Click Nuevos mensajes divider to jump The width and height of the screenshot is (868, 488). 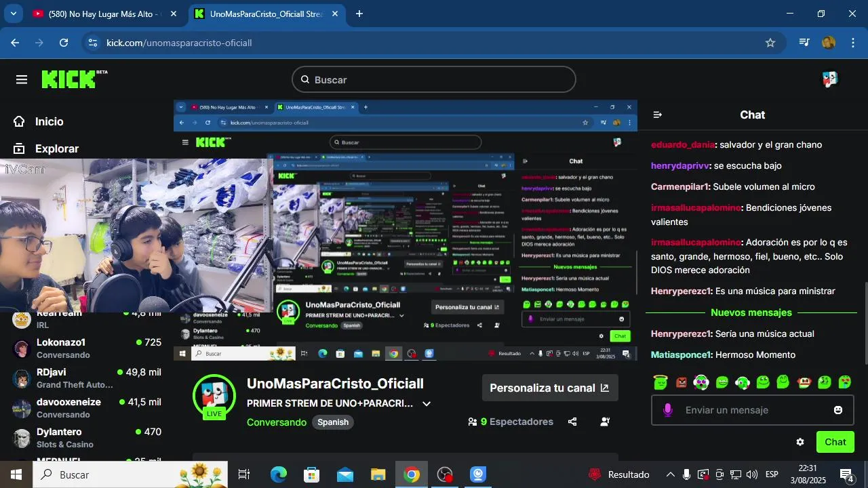pos(751,312)
